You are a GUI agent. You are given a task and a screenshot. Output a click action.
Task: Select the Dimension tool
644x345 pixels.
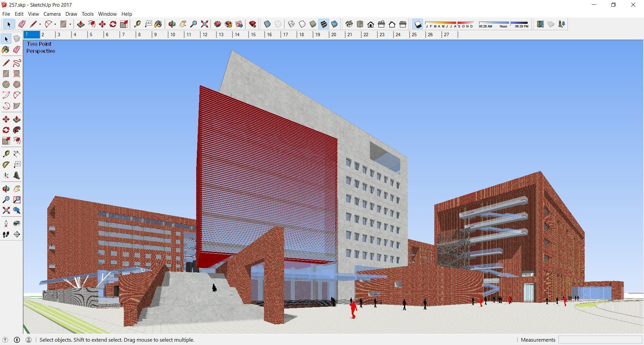[17, 154]
